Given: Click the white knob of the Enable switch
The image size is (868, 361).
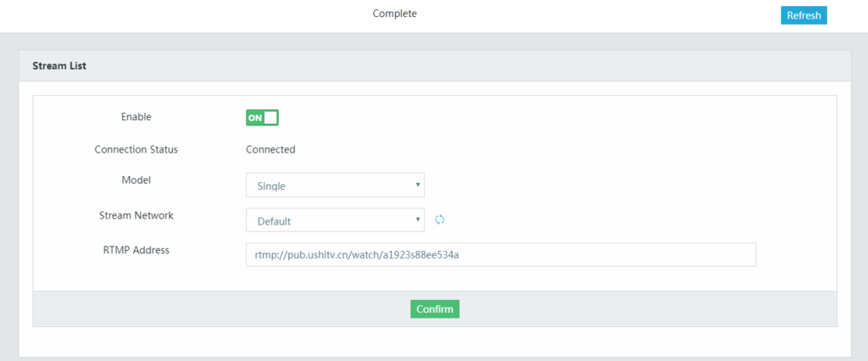Looking at the screenshot, I should click(x=270, y=118).
